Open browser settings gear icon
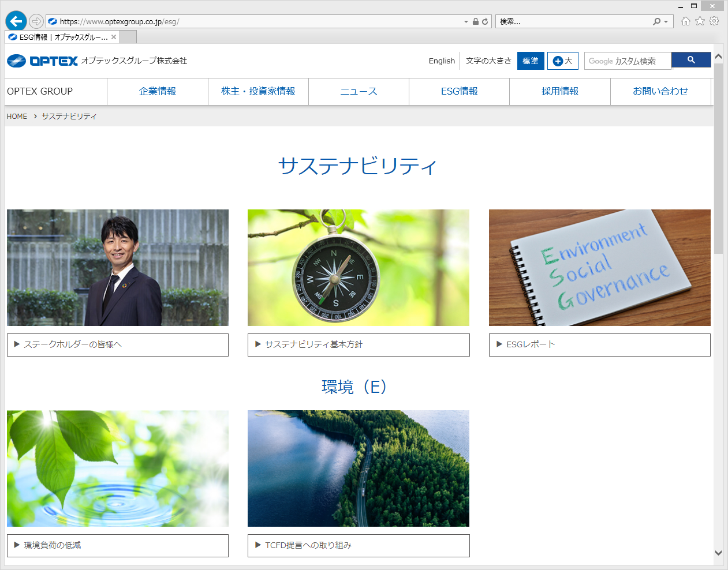 click(714, 21)
